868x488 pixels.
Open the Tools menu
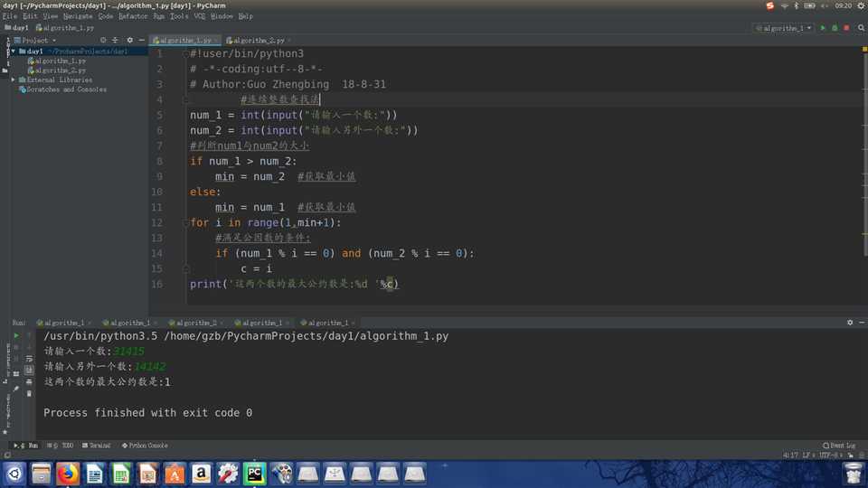pyautogui.click(x=179, y=16)
